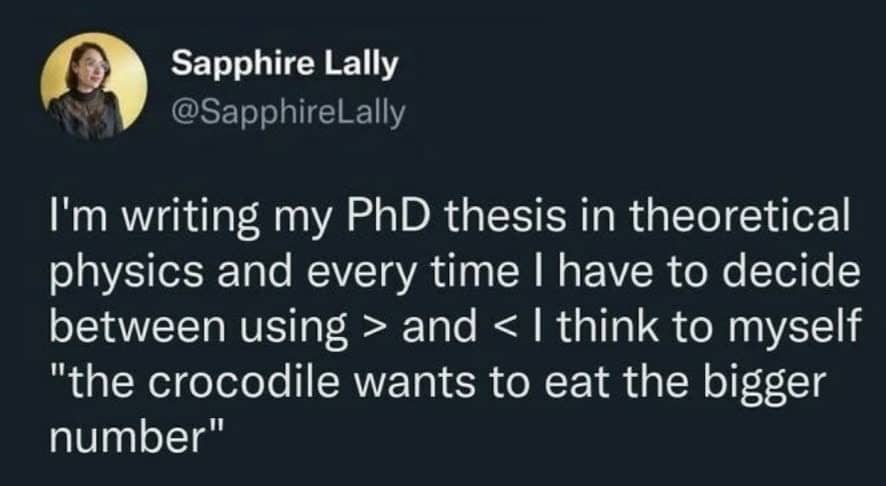
Task: Click the Sapphire Lally display name
Action: tap(285, 63)
